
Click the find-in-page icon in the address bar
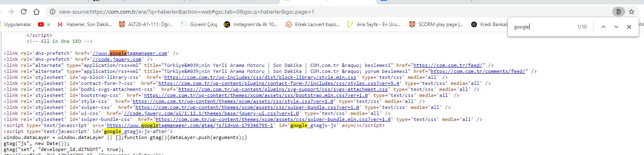click(x=618, y=12)
